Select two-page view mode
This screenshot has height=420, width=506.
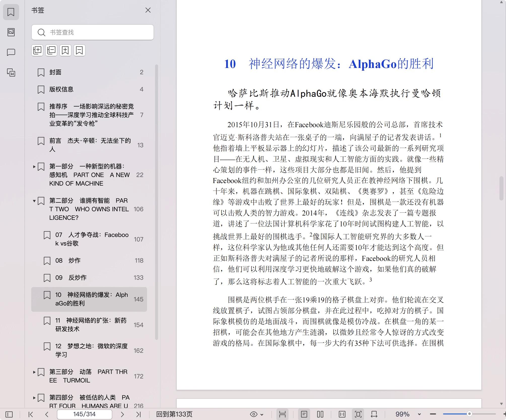[320, 414]
